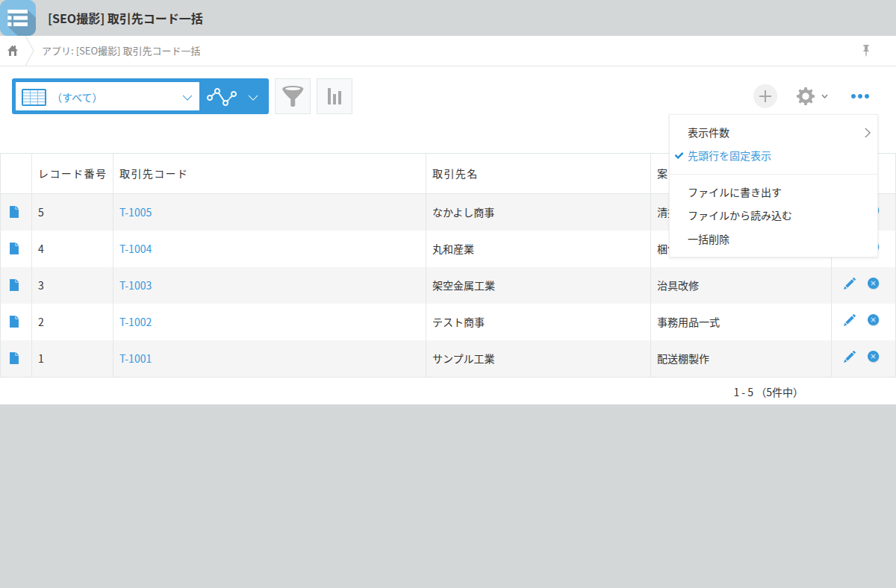Delete the 事務用品一式 record
This screenshot has height=588, width=896.
coord(873,319)
